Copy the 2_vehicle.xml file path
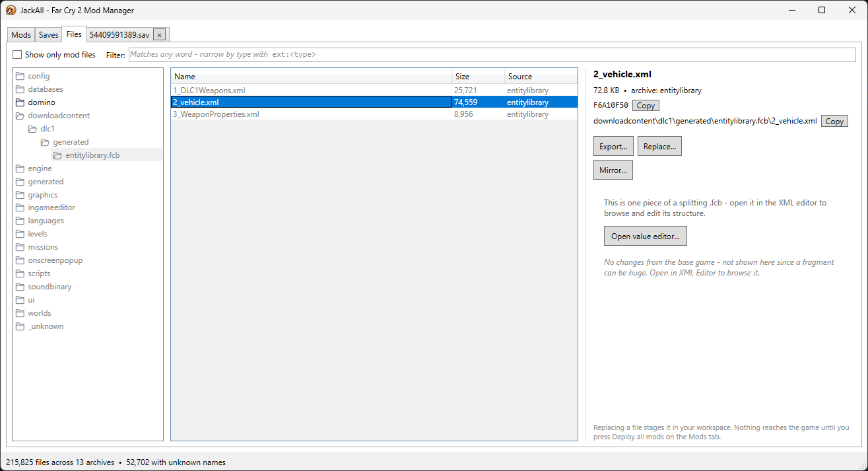 [x=834, y=122]
